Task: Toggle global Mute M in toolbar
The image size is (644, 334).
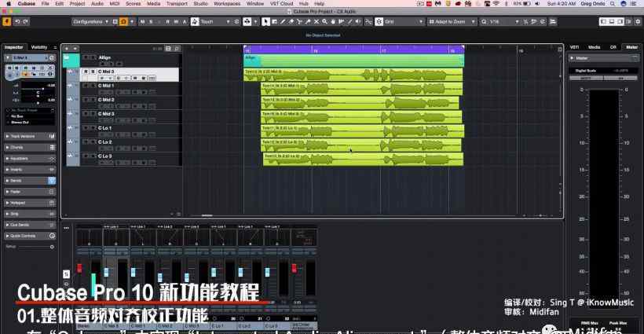Action: pos(142,21)
